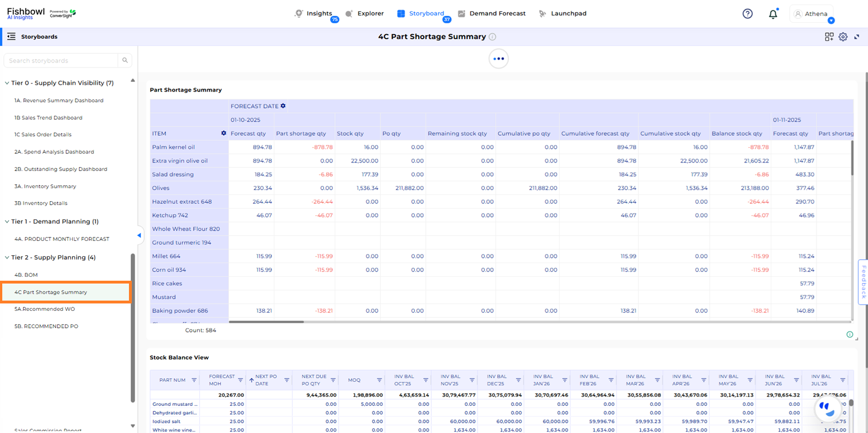Click the notifications bell icon

coord(773,14)
